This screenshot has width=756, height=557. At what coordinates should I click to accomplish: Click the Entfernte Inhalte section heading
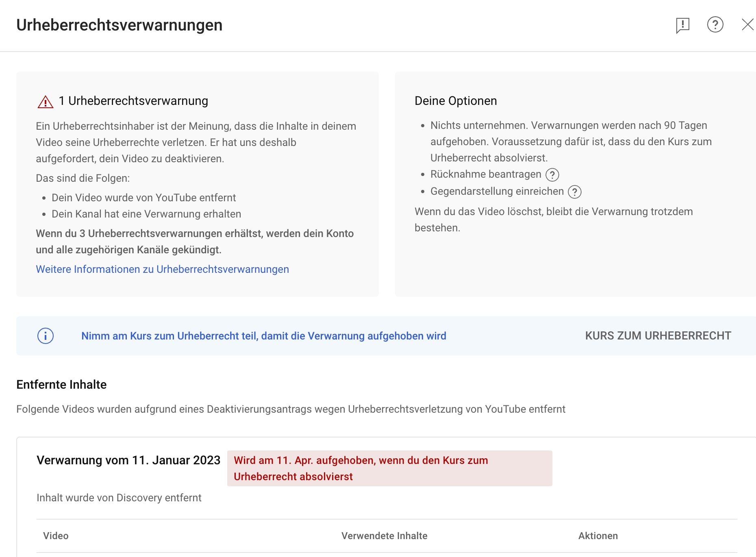click(61, 385)
